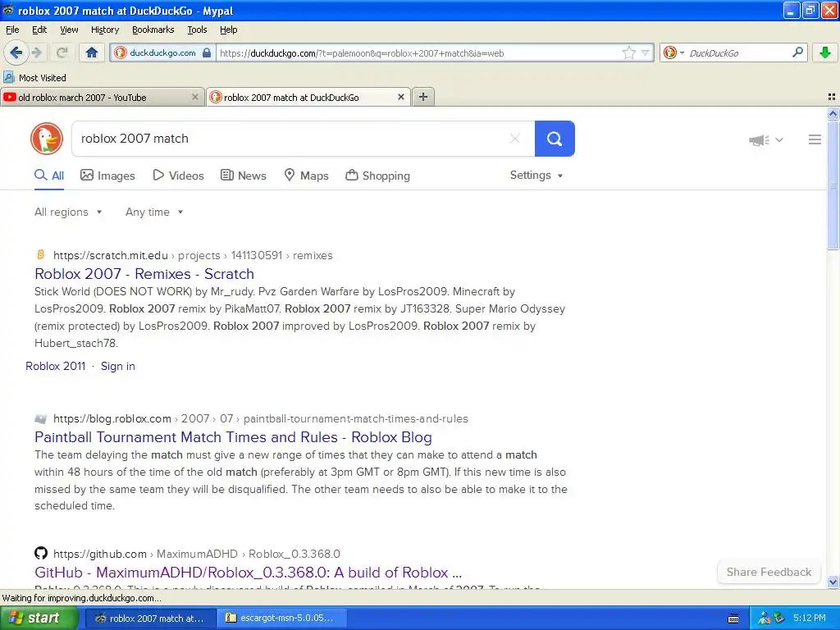Select the All results tab
Image resolution: width=840 pixels, height=630 pixels.
[x=49, y=176]
